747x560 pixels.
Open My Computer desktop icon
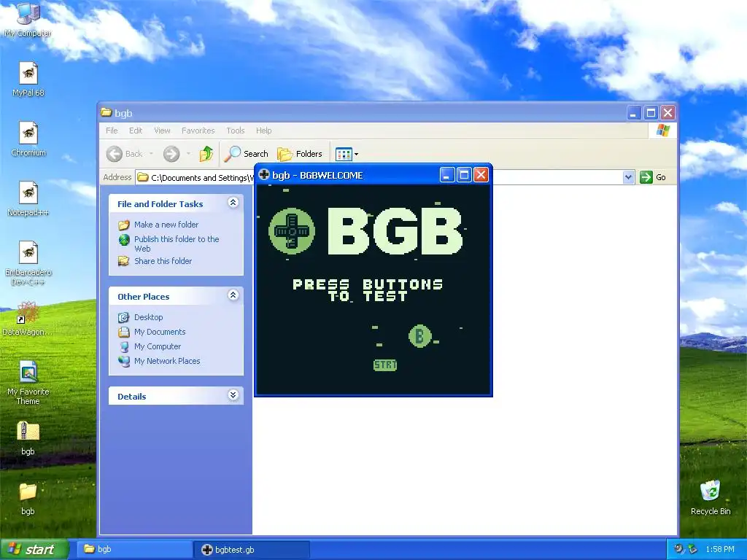[x=28, y=19]
